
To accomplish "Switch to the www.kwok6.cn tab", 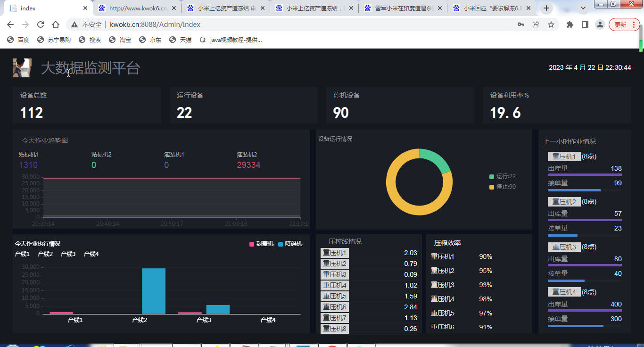I will click(137, 8).
